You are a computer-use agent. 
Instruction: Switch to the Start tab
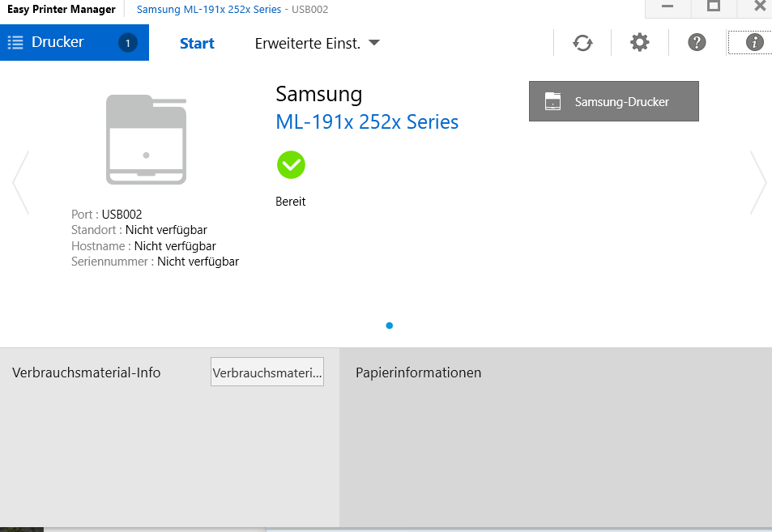pos(197,43)
